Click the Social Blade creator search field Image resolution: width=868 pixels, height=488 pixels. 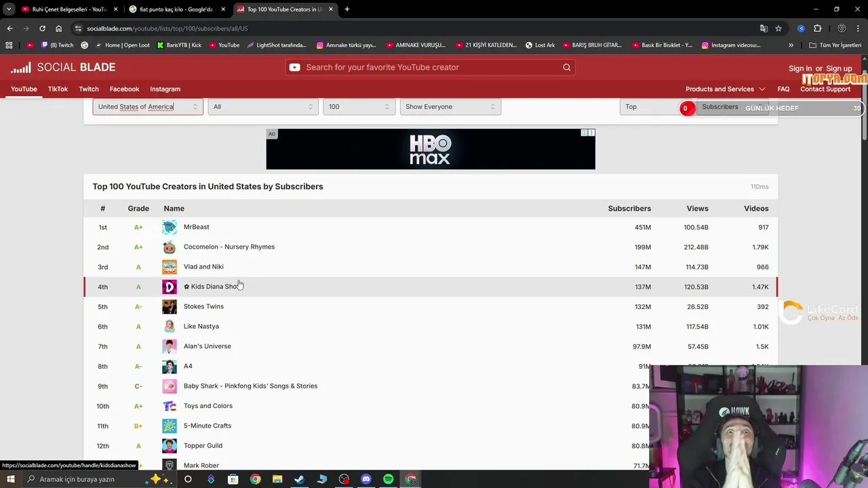[431, 67]
